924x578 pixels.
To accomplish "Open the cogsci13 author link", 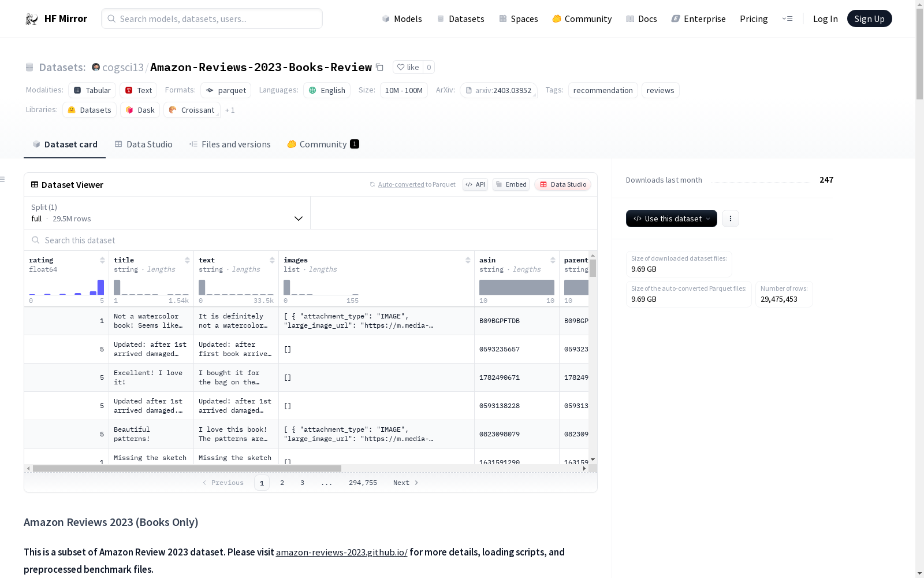I will click(123, 67).
